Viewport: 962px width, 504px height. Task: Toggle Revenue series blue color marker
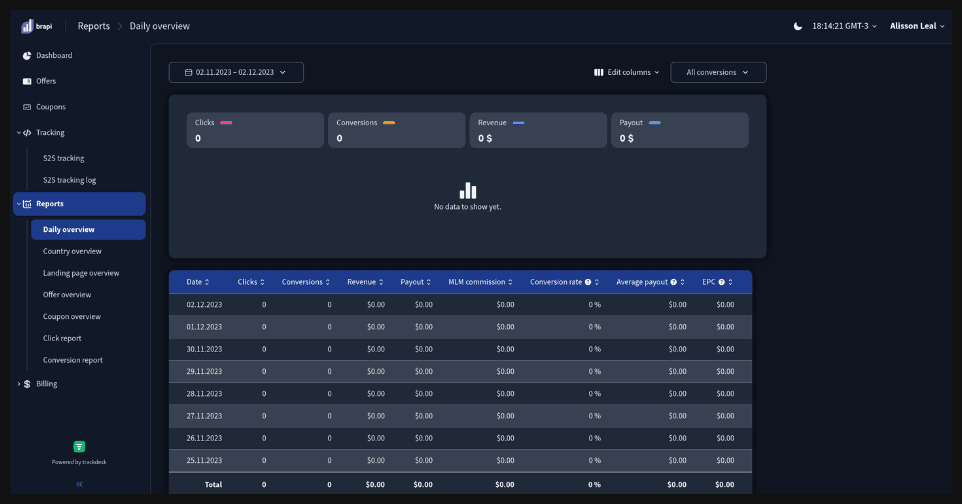point(518,123)
